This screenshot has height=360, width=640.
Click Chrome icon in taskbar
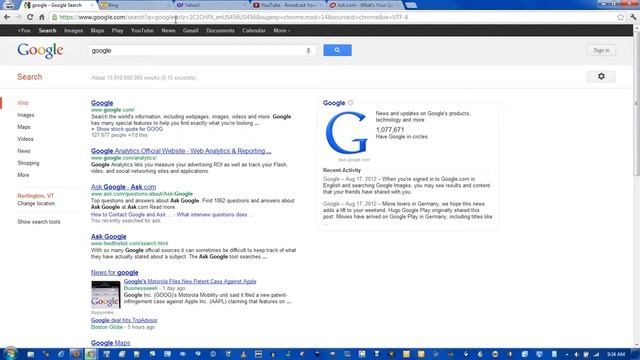tap(91, 354)
